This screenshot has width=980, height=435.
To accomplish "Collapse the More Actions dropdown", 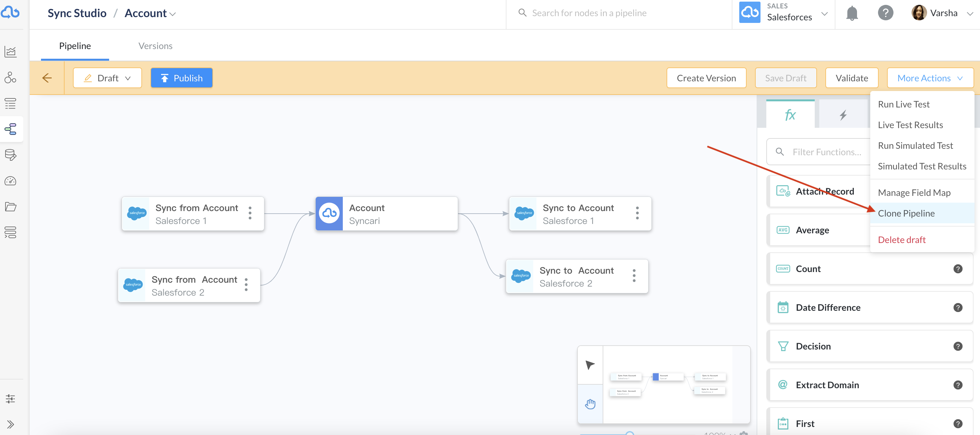I will tap(930, 78).
